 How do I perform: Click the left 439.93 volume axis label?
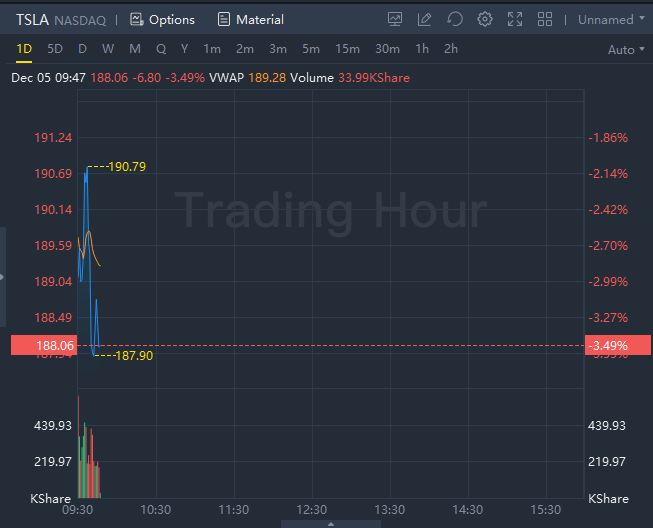pos(53,426)
